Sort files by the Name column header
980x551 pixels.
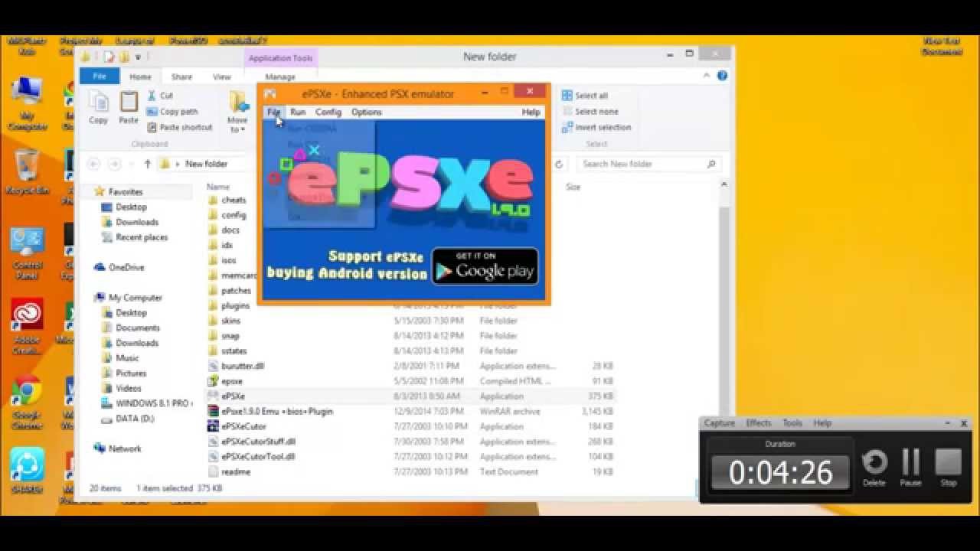218,187
